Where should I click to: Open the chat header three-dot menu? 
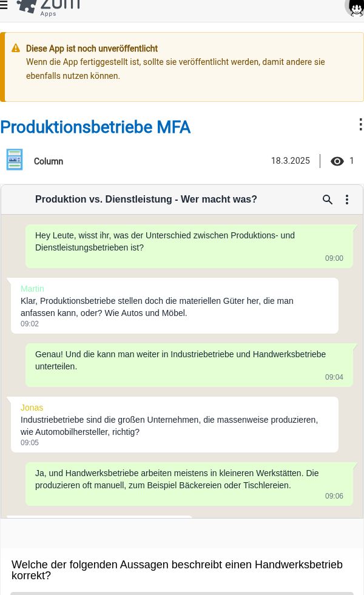coord(347,200)
